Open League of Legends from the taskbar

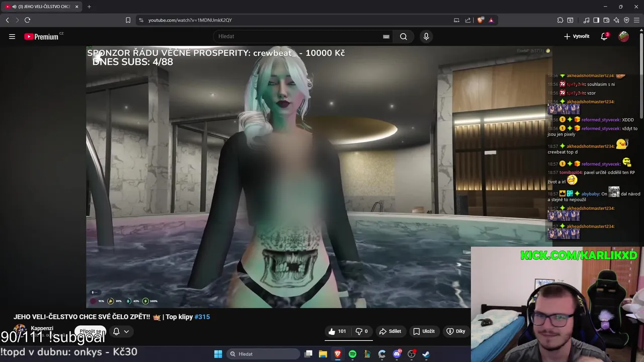click(367, 354)
